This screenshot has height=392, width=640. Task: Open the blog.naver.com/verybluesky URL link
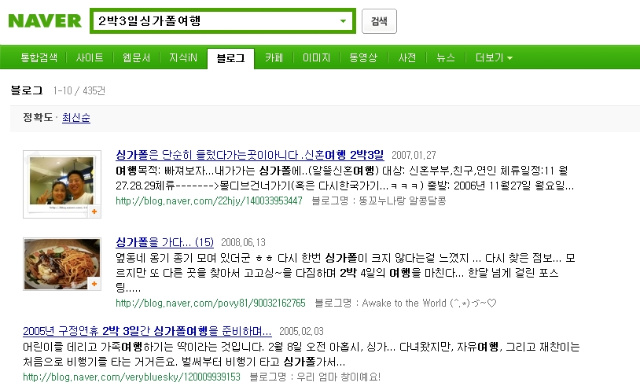click(132, 376)
